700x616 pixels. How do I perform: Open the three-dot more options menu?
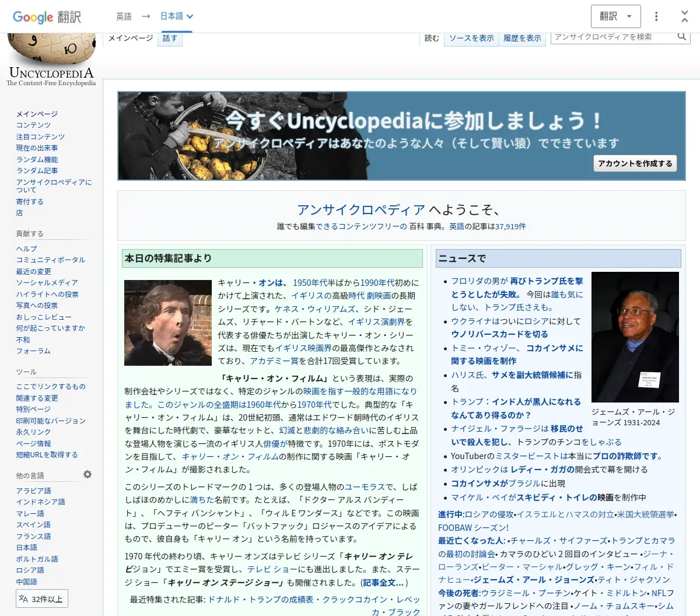pyautogui.click(x=656, y=16)
